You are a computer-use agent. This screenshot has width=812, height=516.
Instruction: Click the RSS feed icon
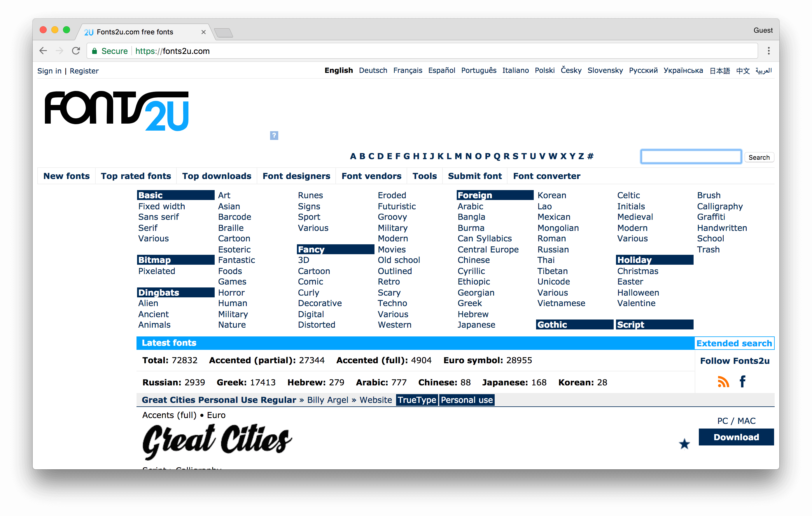coord(723,380)
